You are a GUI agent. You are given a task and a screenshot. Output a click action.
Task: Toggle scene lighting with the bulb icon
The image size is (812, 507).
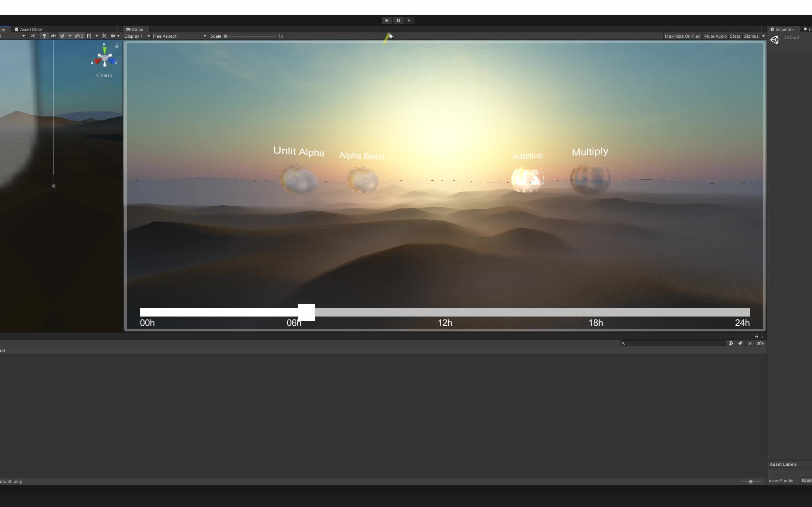click(44, 36)
